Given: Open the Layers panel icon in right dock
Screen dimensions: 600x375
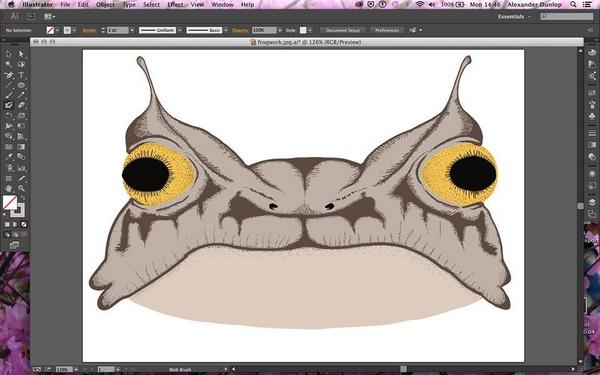Looking at the screenshot, I should click(x=592, y=202).
